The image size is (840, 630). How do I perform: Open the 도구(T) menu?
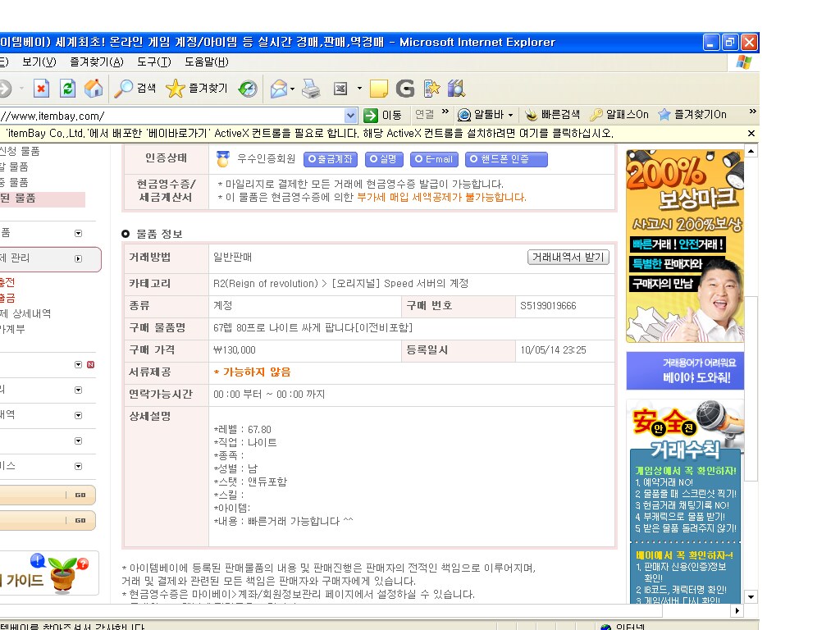click(x=153, y=62)
